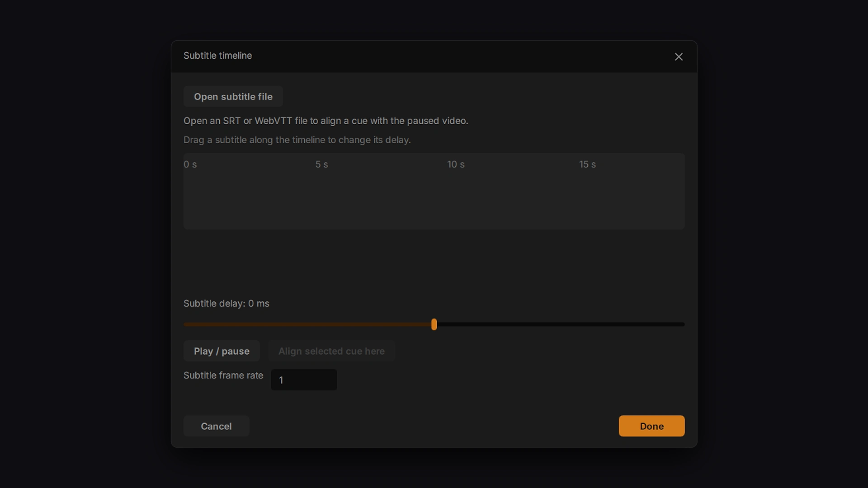
Task: Click the 'Subtitle timeline' dialog title
Action: tap(217, 56)
